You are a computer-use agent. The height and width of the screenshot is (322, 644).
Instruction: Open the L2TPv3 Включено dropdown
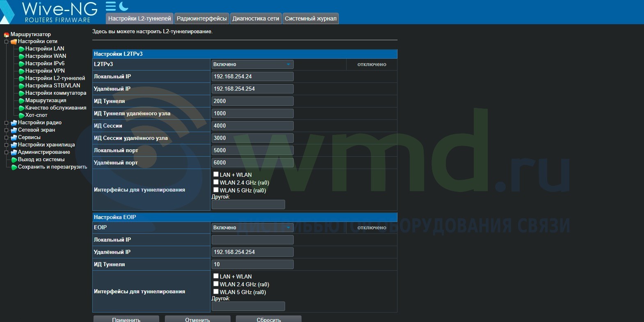tap(252, 64)
